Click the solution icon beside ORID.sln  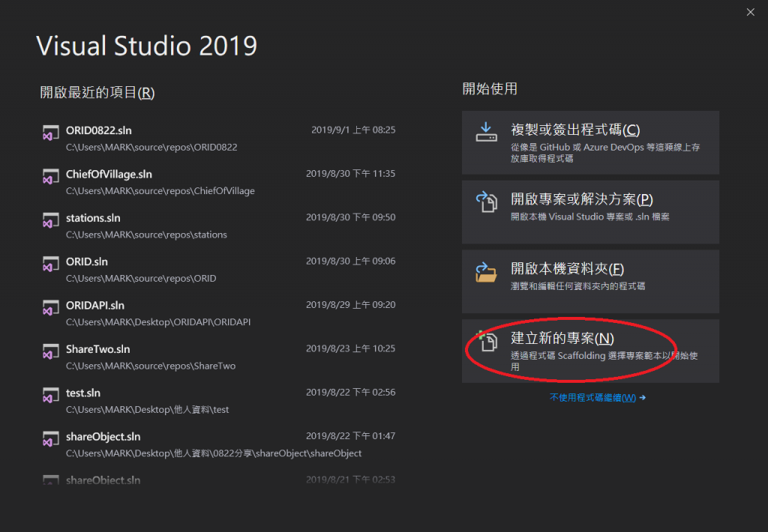(50, 265)
